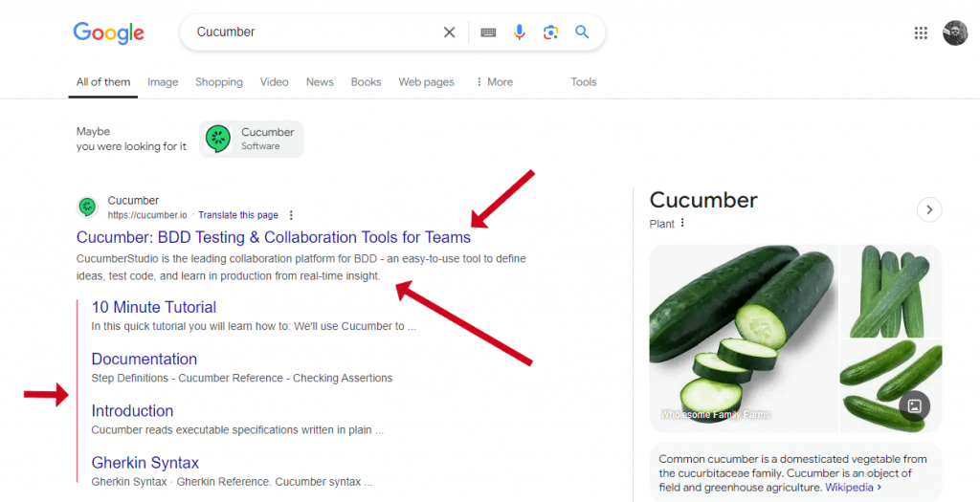Click the cucumber.io result favicon

[x=87, y=207]
